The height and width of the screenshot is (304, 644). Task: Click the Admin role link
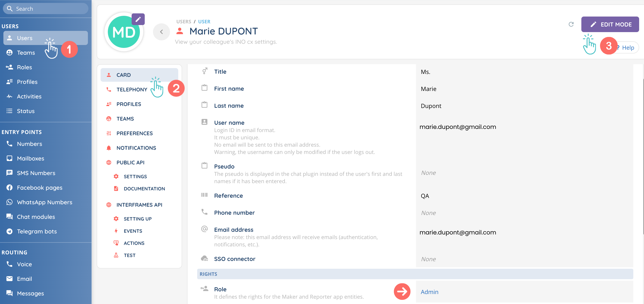point(429,292)
